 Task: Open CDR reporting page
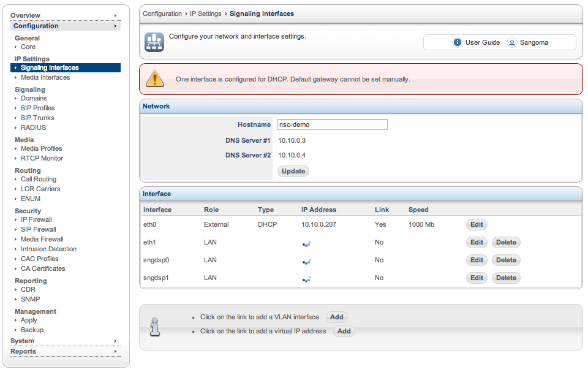28,289
